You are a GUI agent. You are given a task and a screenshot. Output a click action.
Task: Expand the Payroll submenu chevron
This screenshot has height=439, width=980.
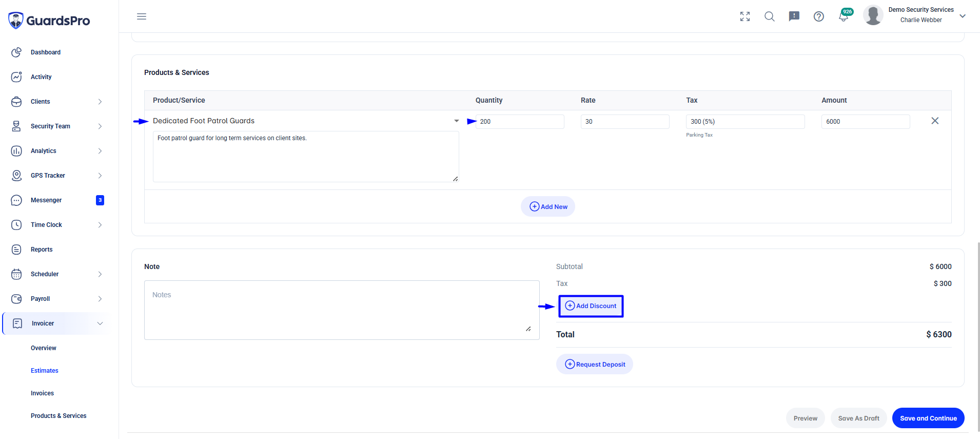pos(100,299)
